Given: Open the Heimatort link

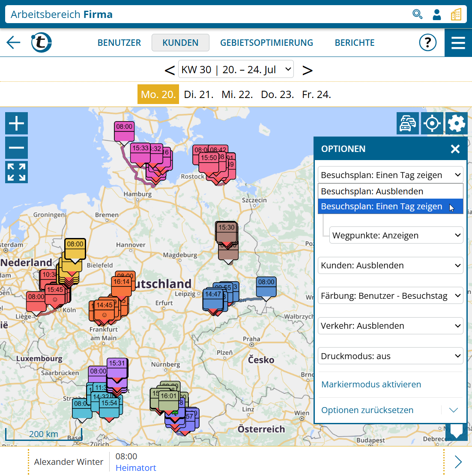Looking at the screenshot, I should click(136, 468).
